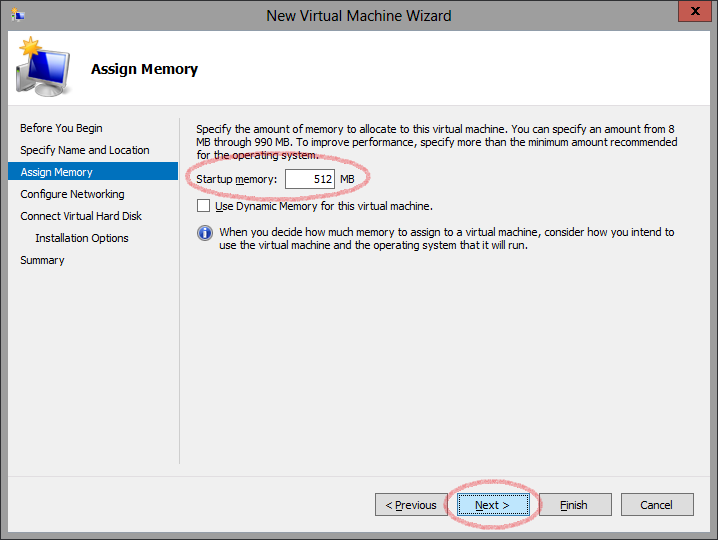Image resolution: width=718 pixels, height=540 pixels.
Task: Click the Assign Memory page heading
Action: pyautogui.click(x=144, y=69)
